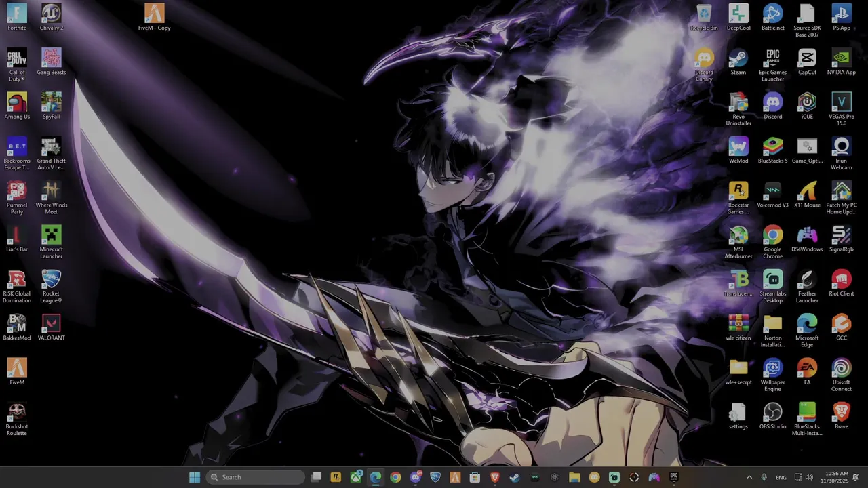Select the CapCut desktop icon

click(807, 62)
